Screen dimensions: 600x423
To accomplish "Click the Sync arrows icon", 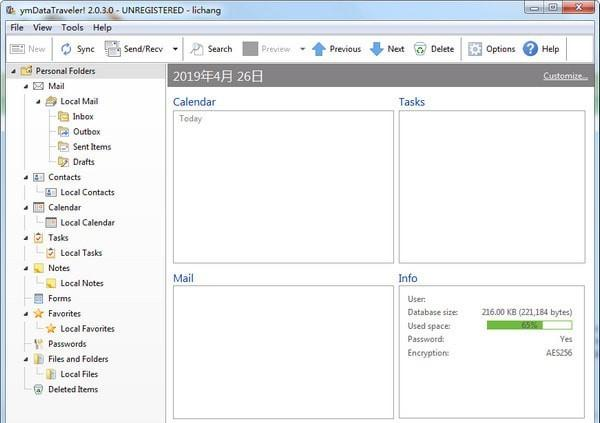I will tap(66, 49).
